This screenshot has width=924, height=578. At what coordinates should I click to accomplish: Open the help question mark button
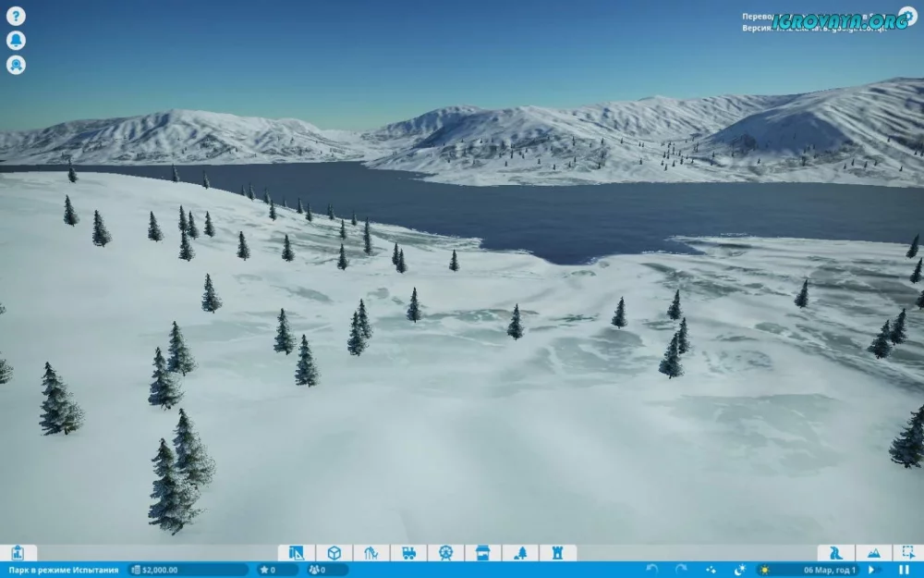point(16,16)
